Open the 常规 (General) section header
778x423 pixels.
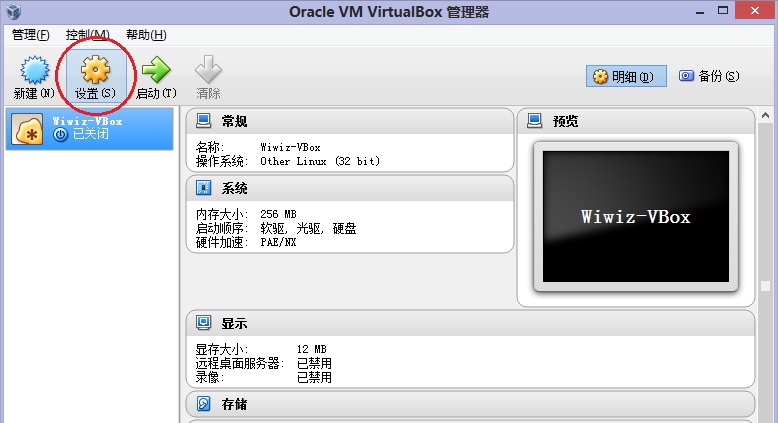click(350, 121)
